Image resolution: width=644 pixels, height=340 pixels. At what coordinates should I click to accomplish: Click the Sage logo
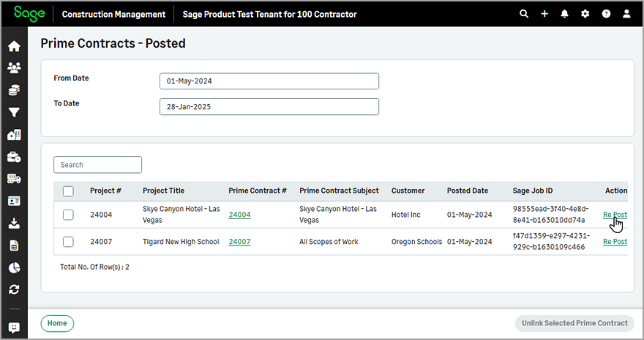[29, 14]
